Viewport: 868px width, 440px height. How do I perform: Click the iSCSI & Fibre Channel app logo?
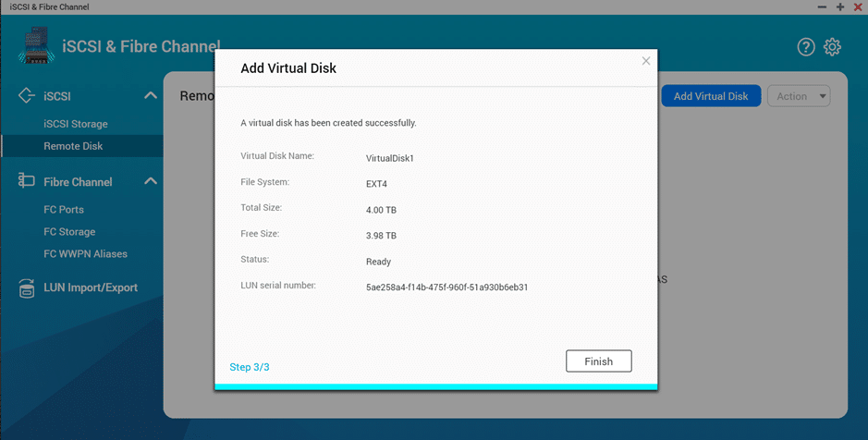click(37, 44)
